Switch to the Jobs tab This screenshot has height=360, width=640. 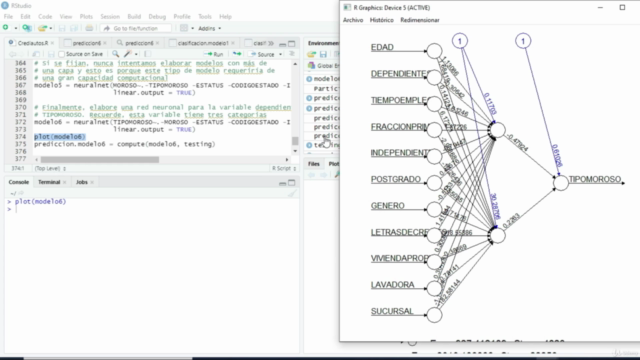(82, 182)
